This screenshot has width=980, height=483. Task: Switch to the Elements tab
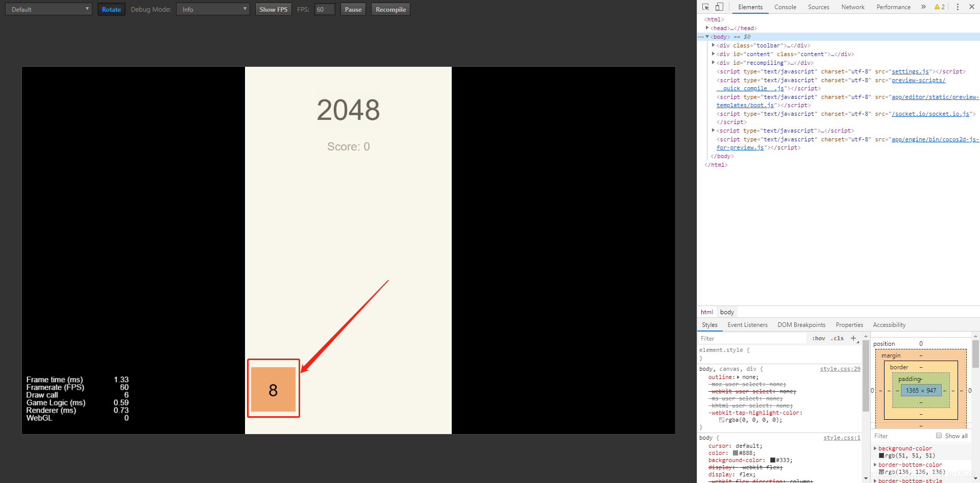pos(750,7)
